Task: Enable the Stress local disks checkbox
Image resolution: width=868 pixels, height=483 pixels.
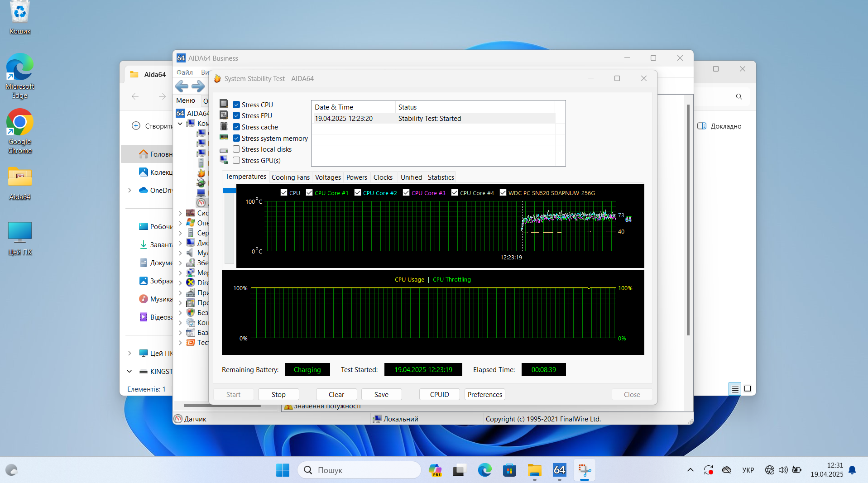Action: coord(236,149)
